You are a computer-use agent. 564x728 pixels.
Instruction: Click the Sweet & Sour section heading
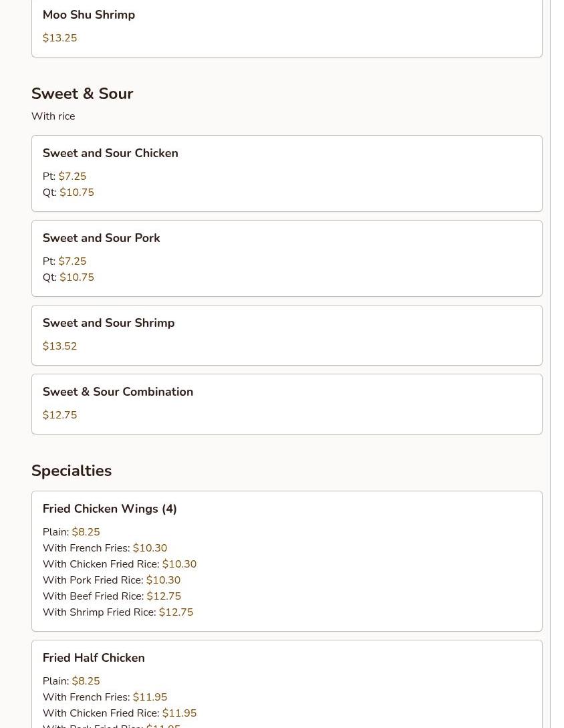point(82,94)
